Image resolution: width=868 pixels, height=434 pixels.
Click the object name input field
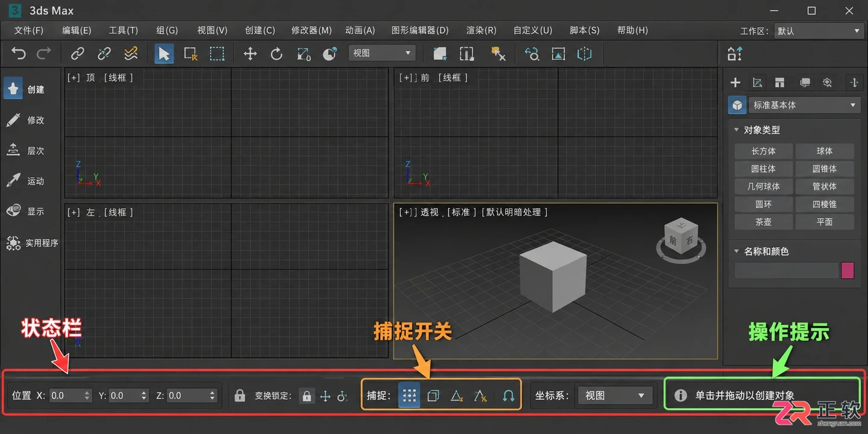(786, 271)
